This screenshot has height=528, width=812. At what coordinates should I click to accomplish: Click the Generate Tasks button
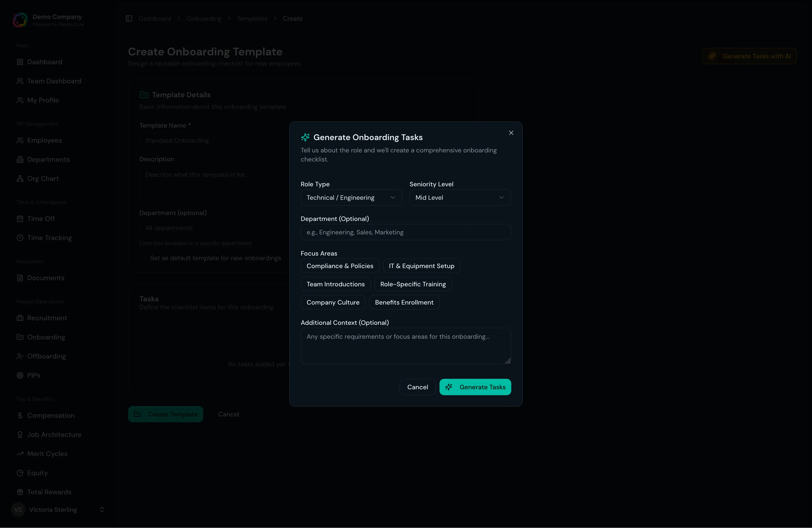[x=475, y=387]
